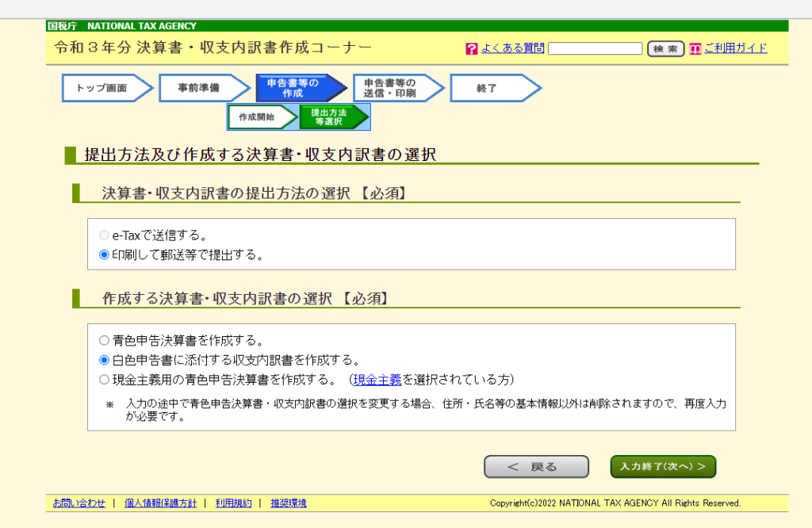This screenshot has height=528, width=812.
Task: Click the red question mark FAQ icon
Action: (x=471, y=48)
